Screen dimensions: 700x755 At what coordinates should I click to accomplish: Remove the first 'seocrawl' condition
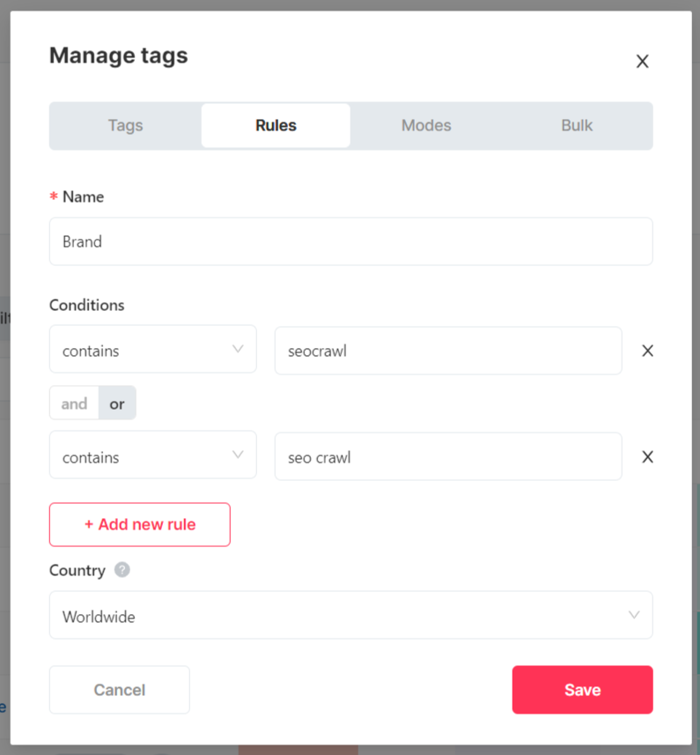647,350
